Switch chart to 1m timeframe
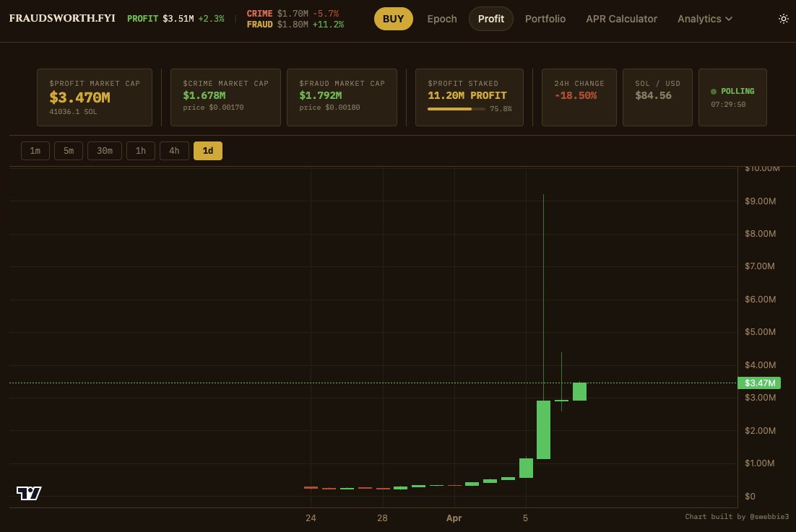The image size is (796, 532). coord(35,151)
